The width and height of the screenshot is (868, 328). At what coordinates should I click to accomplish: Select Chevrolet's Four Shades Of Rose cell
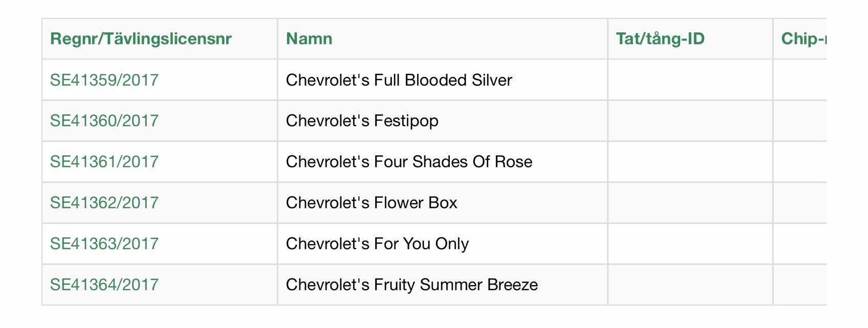(x=443, y=162)
